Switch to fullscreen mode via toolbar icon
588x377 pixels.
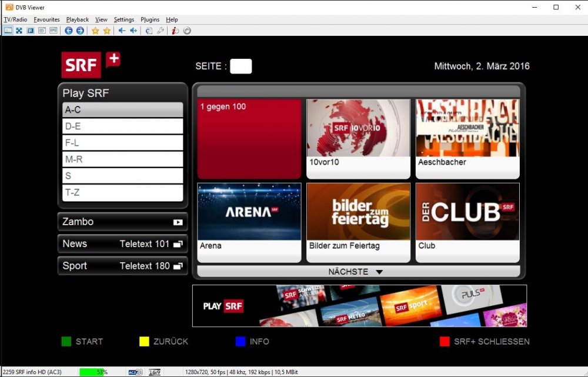[19, 30]
